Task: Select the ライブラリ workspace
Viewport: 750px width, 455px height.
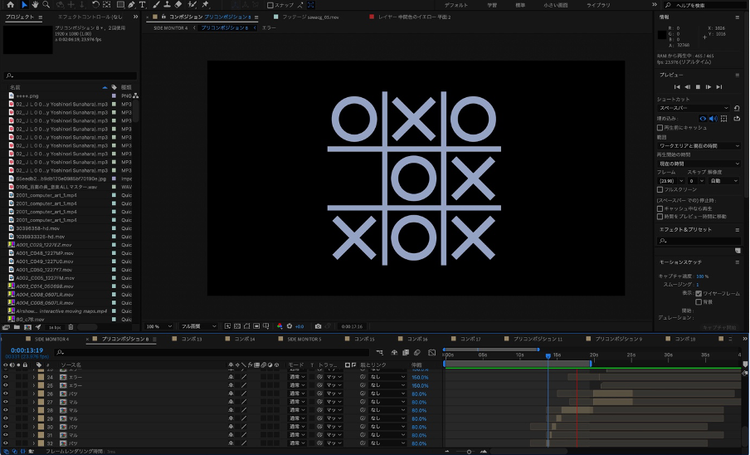Action: (x=598, y=5)
